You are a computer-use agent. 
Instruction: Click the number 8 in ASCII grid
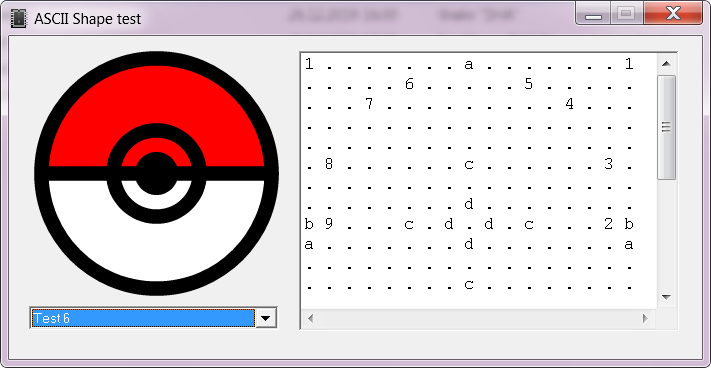coord(329,164)
